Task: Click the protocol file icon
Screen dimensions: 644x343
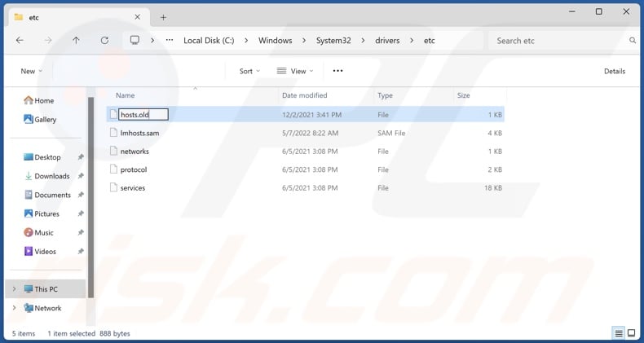Action: click(x=113, y=169)
